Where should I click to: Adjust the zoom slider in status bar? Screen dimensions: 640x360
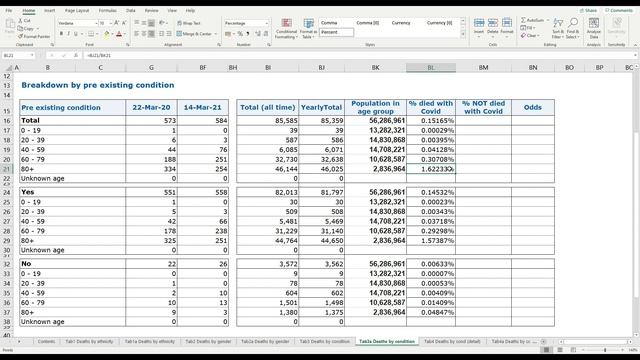[x=604, y=350]
